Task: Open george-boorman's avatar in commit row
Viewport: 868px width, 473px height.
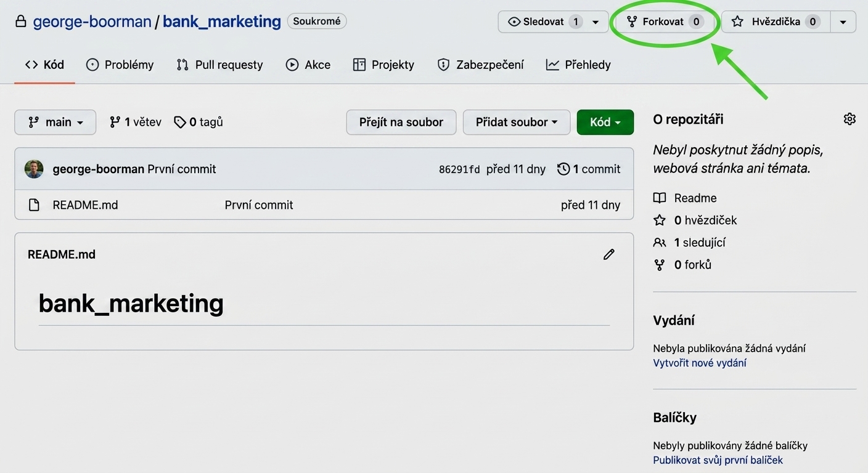Action: click(34, 169)
